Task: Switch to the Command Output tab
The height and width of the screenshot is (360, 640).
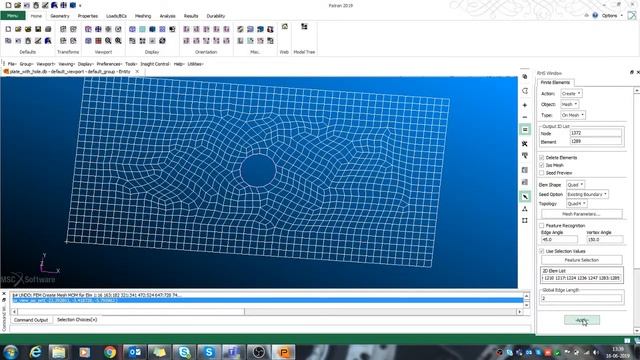Action: [31, 320]
